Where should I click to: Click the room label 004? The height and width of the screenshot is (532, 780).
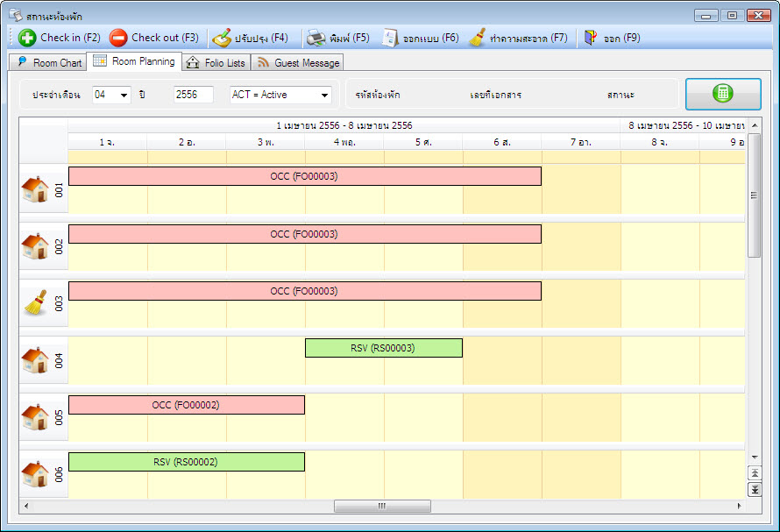pos(59,361)
